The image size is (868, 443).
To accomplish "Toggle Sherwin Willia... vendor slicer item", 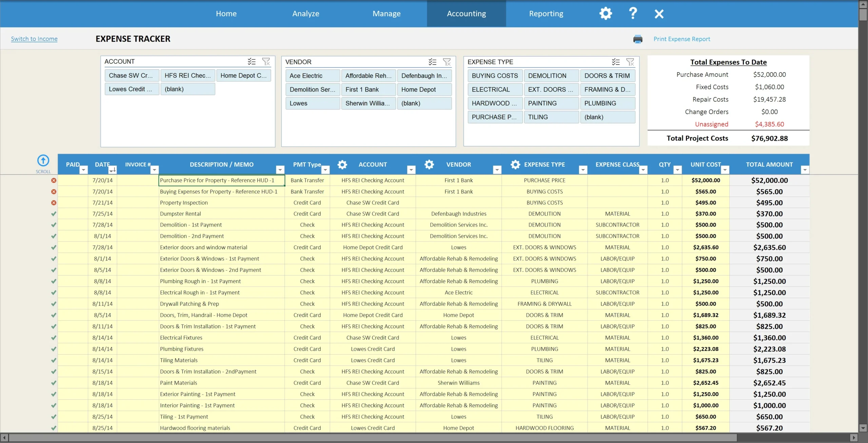I will 369,103.
